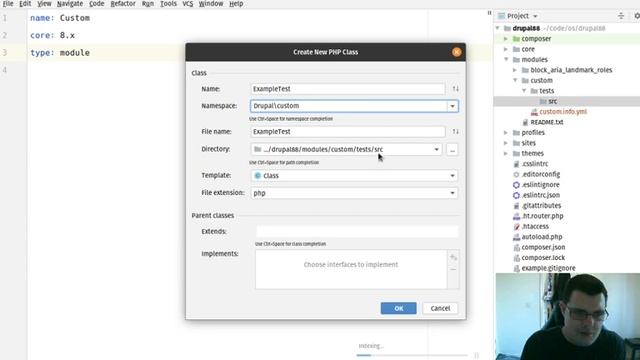Expand the sites folder
The height and width of the screenshot is (360, 640).
point(506,143)
